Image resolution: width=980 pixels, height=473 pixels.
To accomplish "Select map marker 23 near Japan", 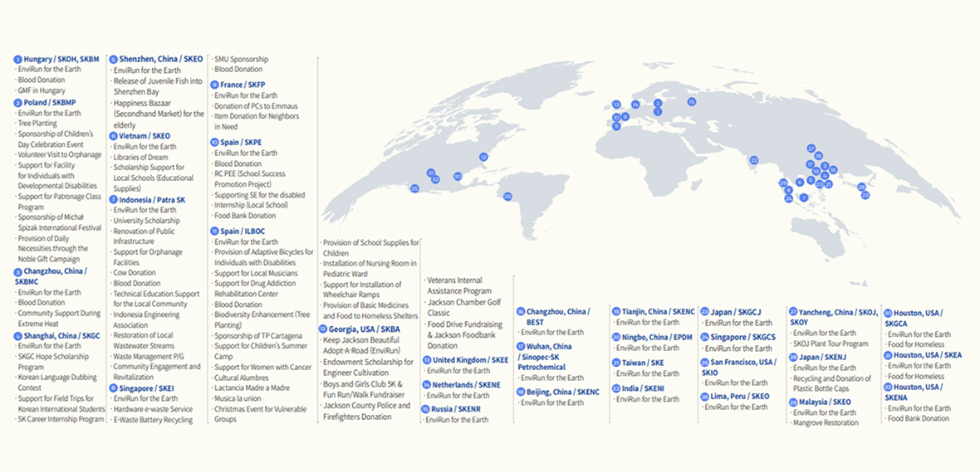I will click(865, 195).
